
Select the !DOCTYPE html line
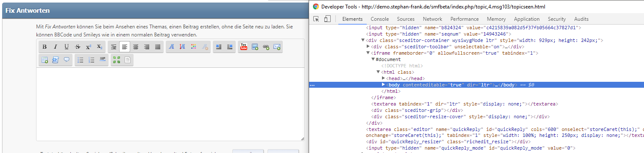[401, 66]
